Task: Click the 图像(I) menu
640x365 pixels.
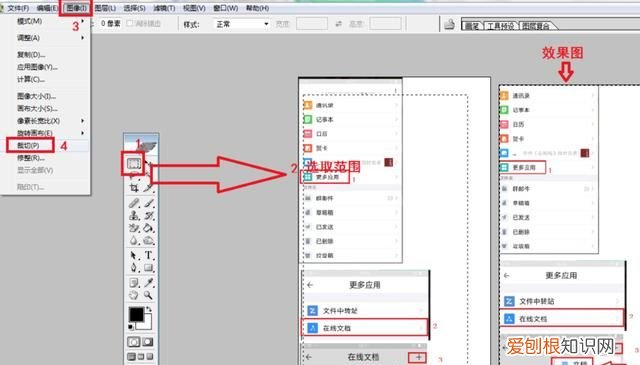Action: pyautogui.click(x=76, y=8)
